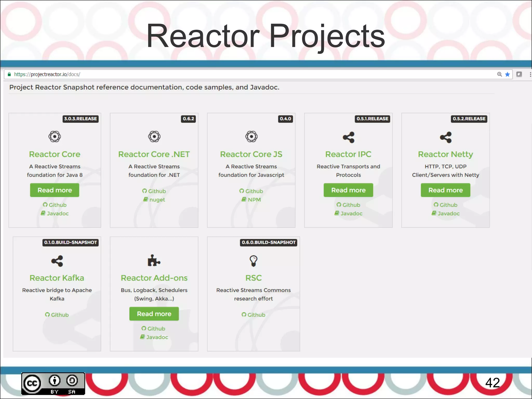Click the Reactor Kafka share icon
The image size is (532, 399).
[57, 261]
